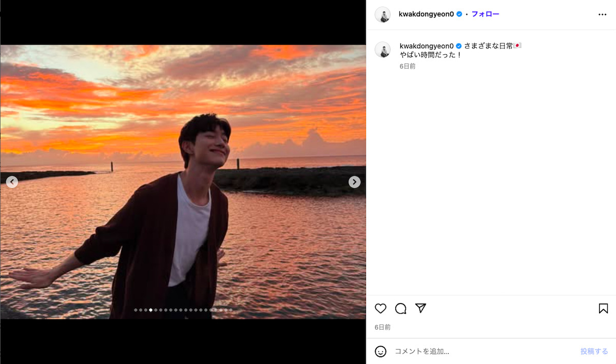This screenshot has width=616, height=364.
Task: Advance to the next carousel photo
Action: [x=354, y=181]
